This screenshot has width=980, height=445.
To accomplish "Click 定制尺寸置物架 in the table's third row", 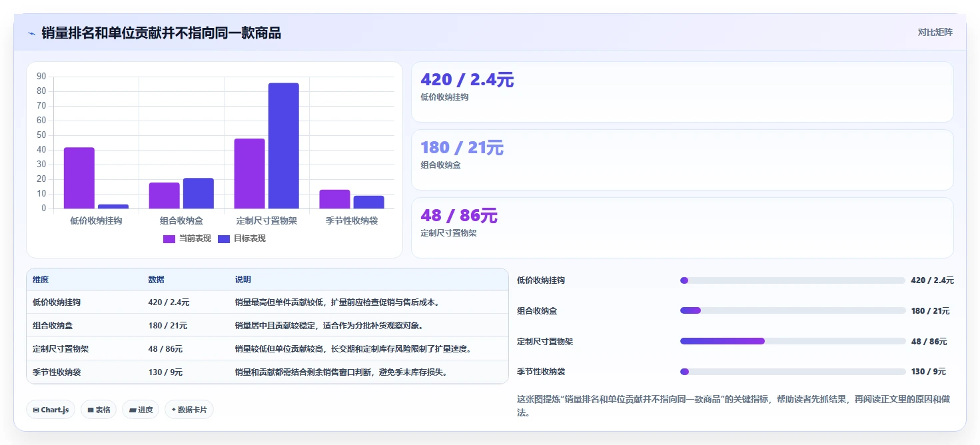I will click(x=61, y=349).
